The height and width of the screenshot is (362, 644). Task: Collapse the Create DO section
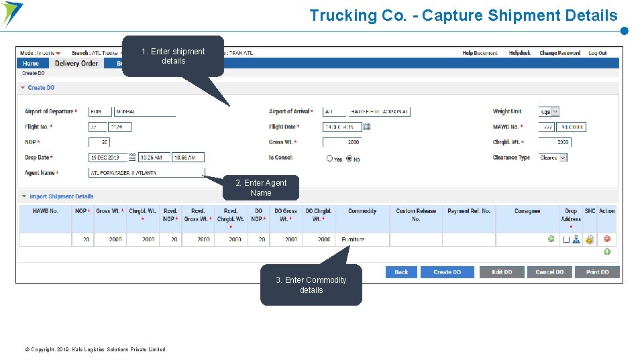pyautogui.click(x=23, y=88)
